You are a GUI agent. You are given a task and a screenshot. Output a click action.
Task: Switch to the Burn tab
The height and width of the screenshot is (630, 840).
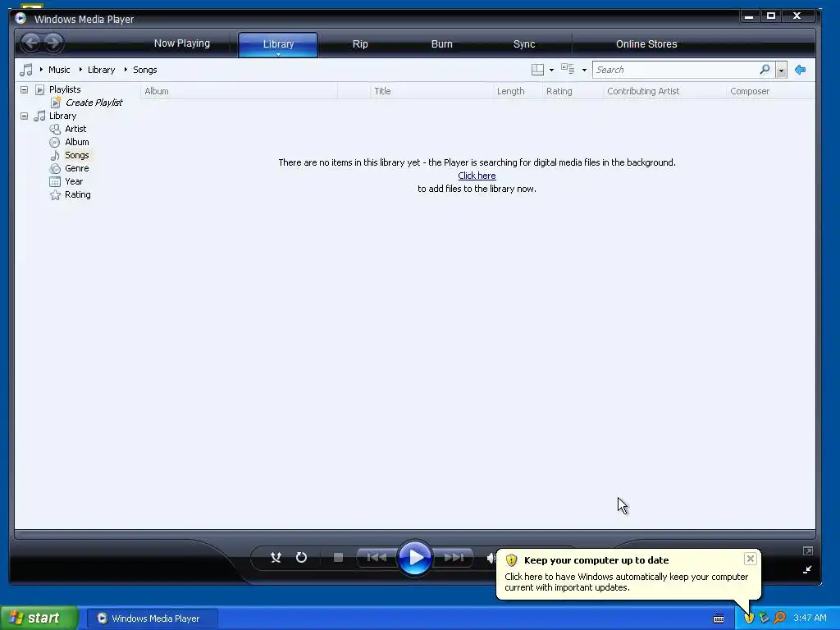coord(442,44)
